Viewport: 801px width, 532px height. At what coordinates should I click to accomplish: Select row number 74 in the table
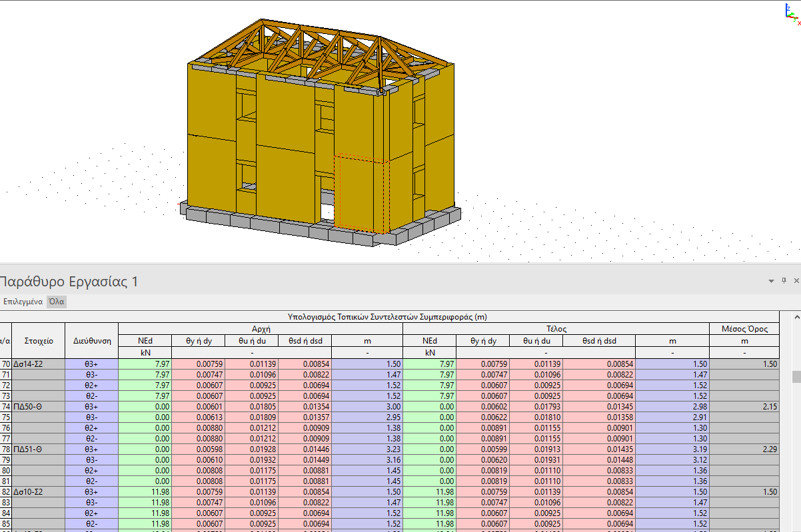point(6,407)
